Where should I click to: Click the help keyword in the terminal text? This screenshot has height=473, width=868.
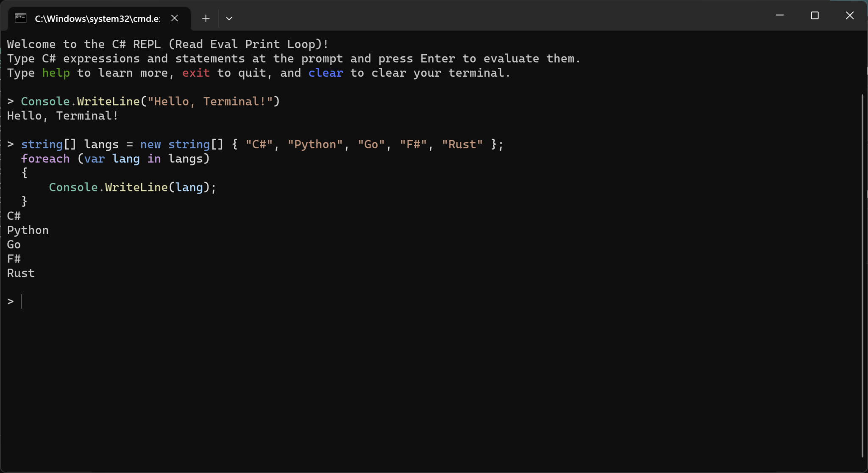56,73
